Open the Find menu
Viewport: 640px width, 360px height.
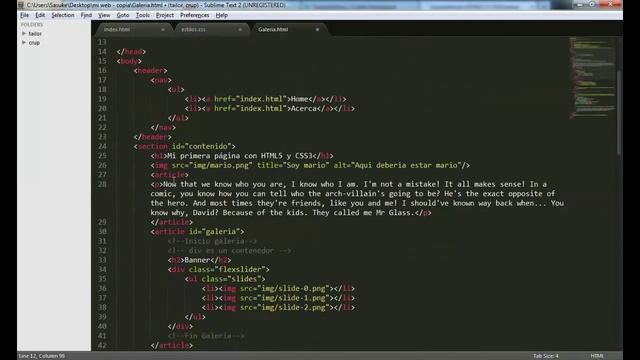(86, 15)
